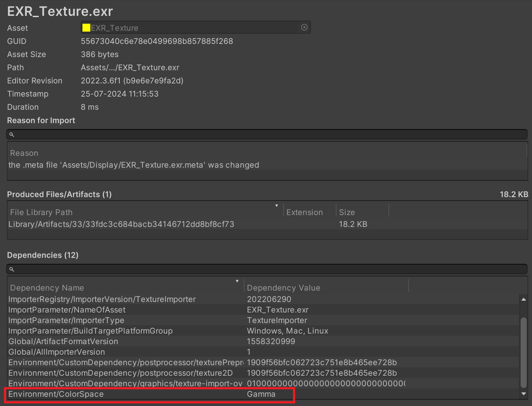Screen dimensions: 532x406
Task: Click the Dependencies list scrollbar thumb
Action: pos(523,352)
